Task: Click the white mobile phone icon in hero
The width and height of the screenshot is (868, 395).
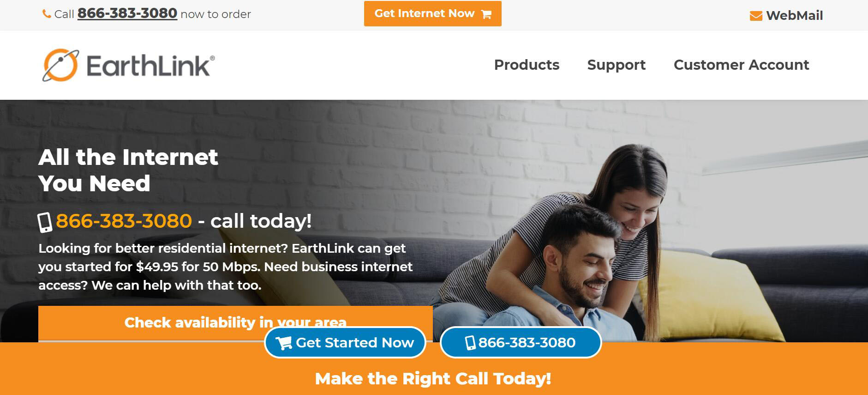Action: click(x=45, y=222)
